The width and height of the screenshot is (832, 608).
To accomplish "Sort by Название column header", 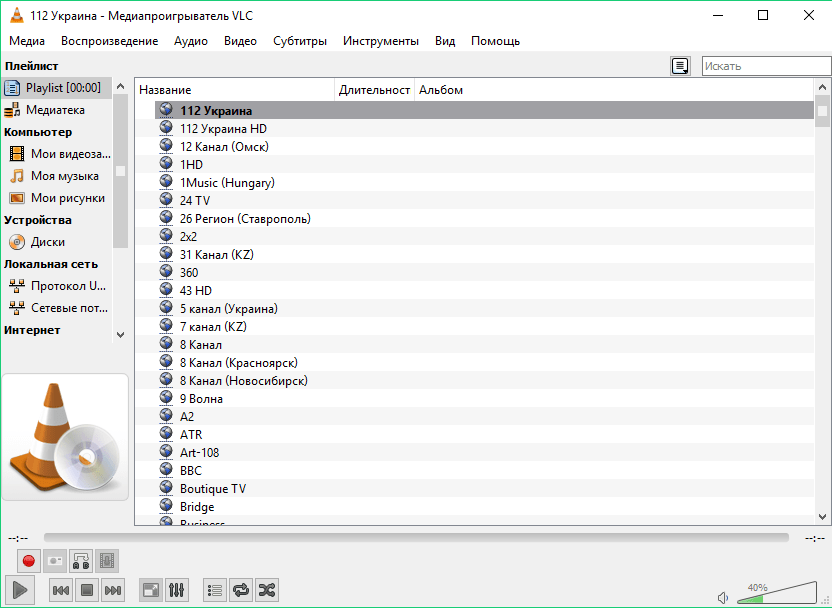I will point(235,90).
